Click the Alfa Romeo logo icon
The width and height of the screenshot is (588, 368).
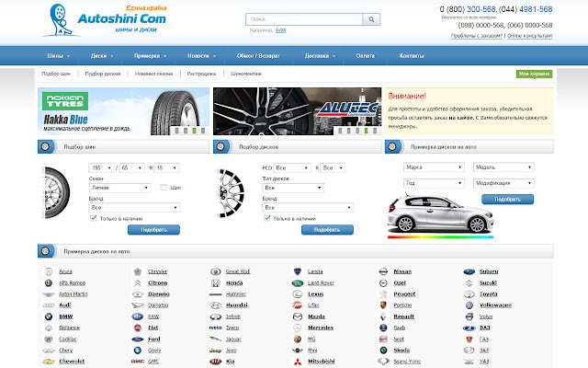coord(49,282)
